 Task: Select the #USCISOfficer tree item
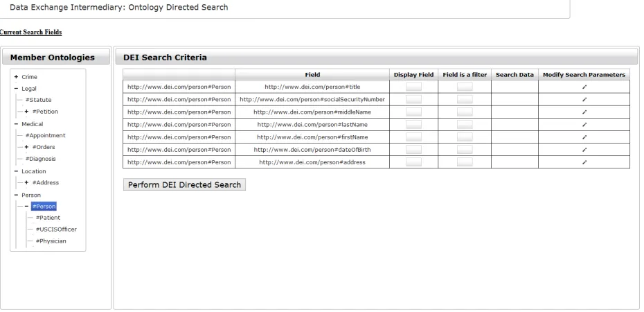(56, 229)
